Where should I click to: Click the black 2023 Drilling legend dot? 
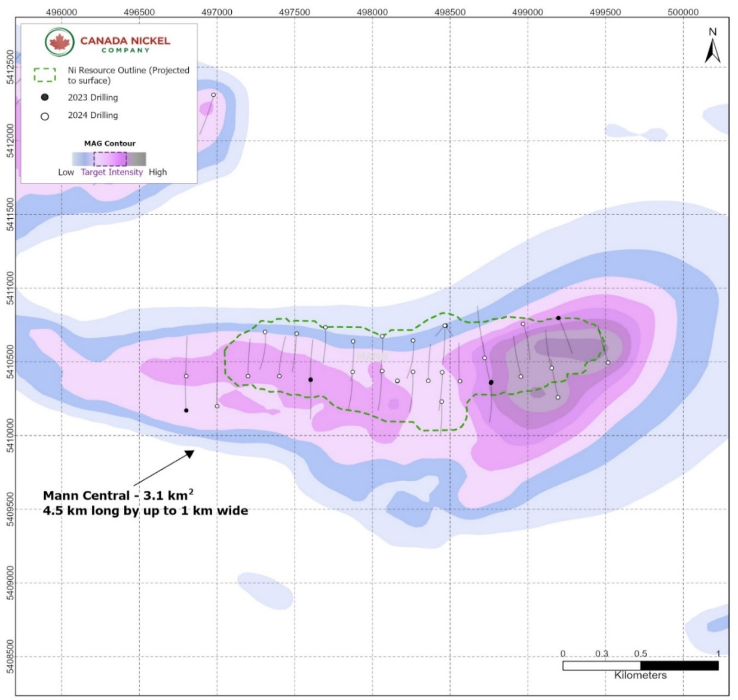[45, 97]
